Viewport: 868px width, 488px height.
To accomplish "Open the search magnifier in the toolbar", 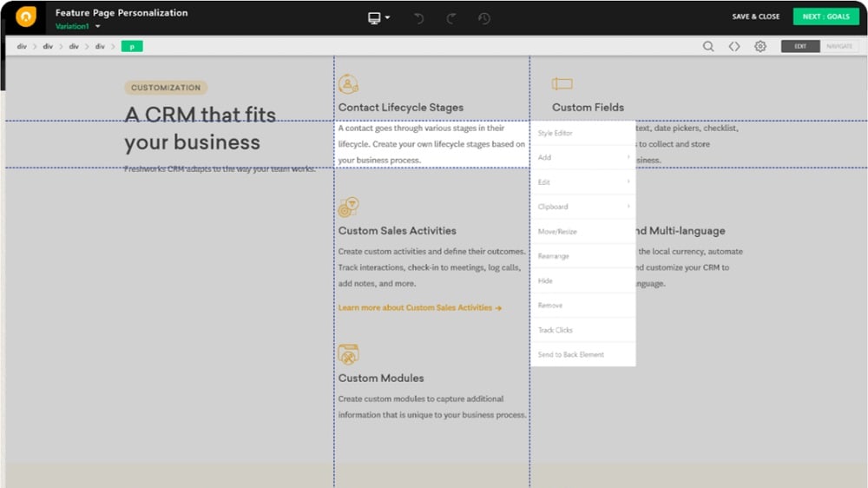I will [708, 47].
